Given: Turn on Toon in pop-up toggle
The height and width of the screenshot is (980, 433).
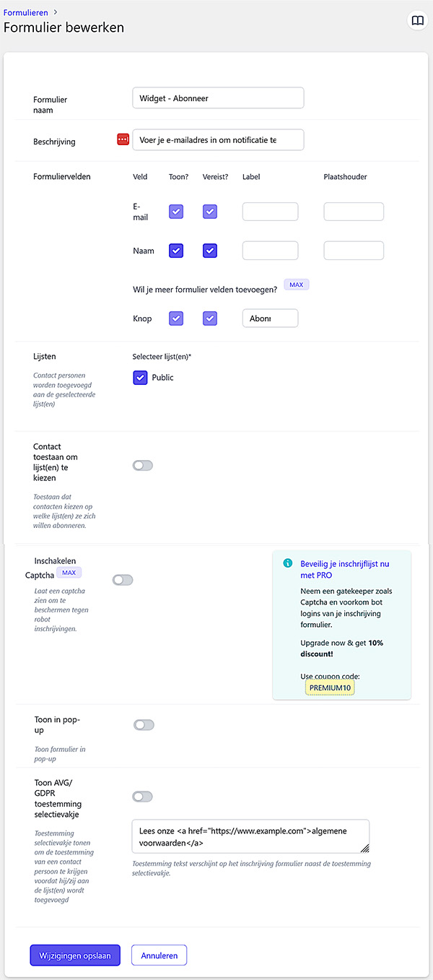Looking at the screenshot, I should tap(144, 725).
